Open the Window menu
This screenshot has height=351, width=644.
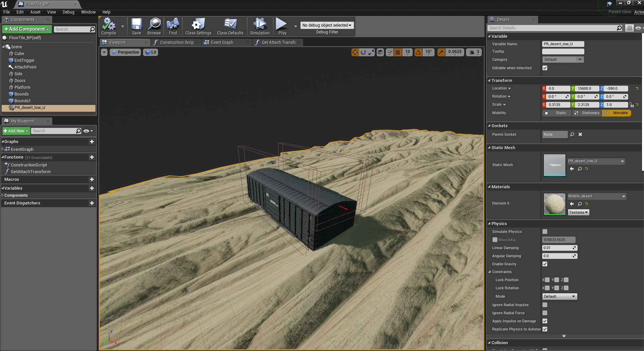coord(88,12)
